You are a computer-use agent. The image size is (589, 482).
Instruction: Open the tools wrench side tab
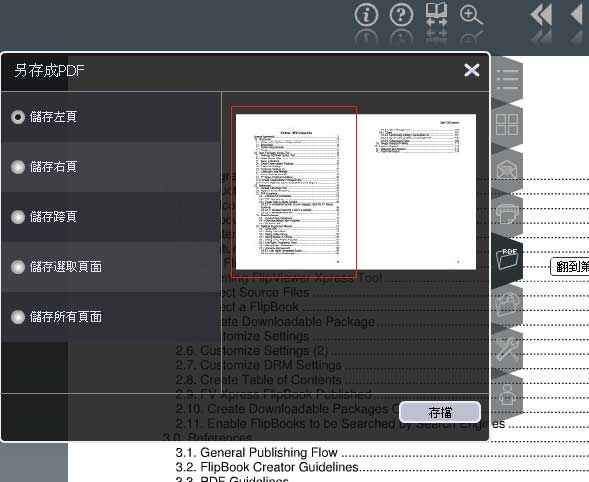[x=507, y=349]
